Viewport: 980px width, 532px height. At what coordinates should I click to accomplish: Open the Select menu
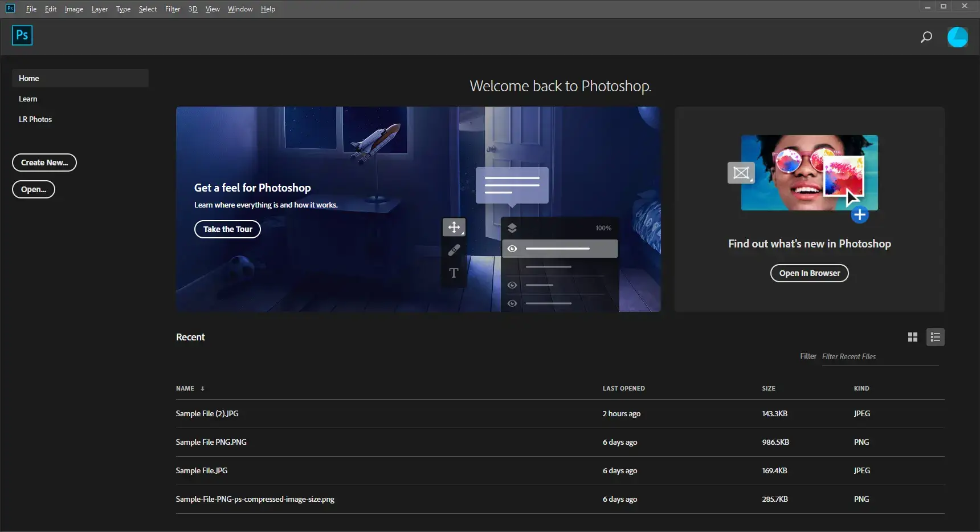pos(148,9)
